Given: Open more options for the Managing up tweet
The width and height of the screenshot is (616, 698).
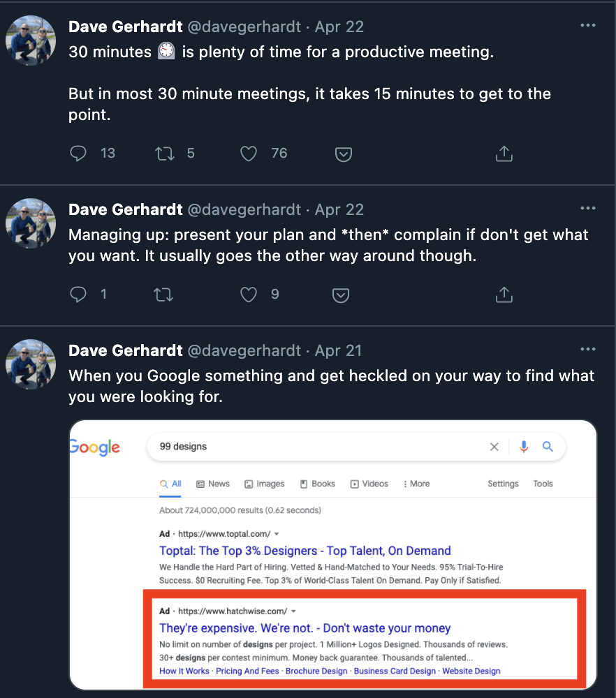Looking at the screenshot, I should 588,209.
